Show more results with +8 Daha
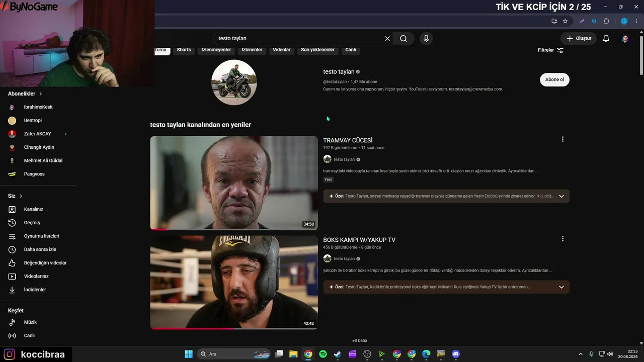 [x=360, y=340]
